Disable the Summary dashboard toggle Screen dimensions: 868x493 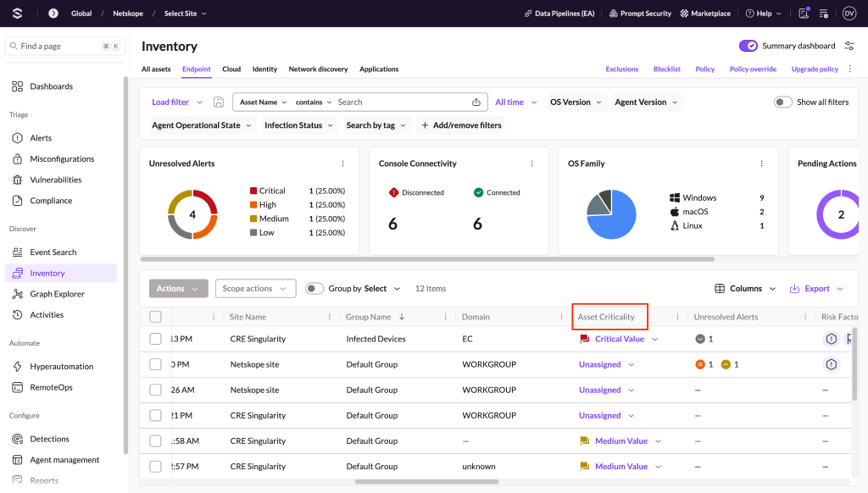pos(748,46)
